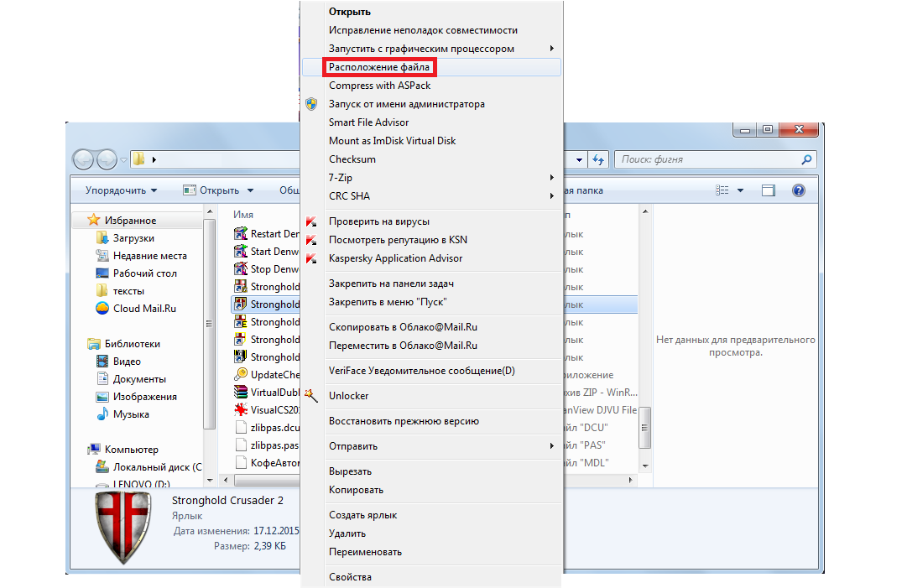This screenshot has height=588, width=907.
Task: Open the Музыка library in the sidebar
Action: tap(131, 414)
